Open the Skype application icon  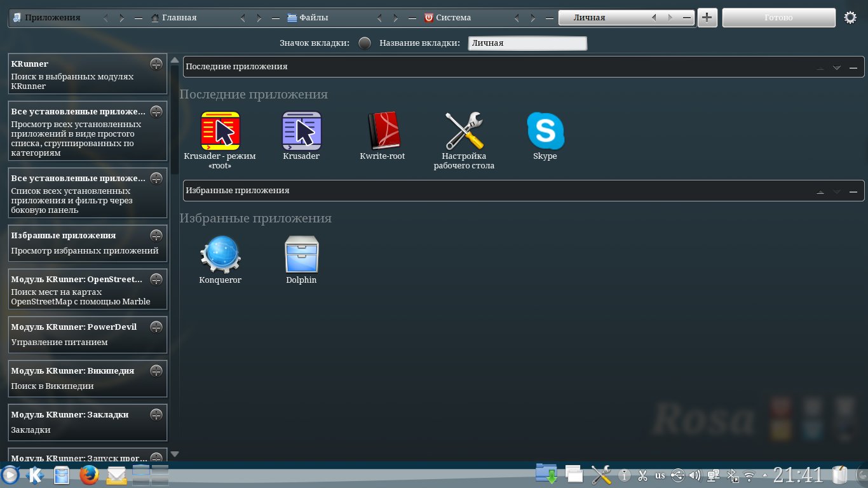click(x=545, y=131)
